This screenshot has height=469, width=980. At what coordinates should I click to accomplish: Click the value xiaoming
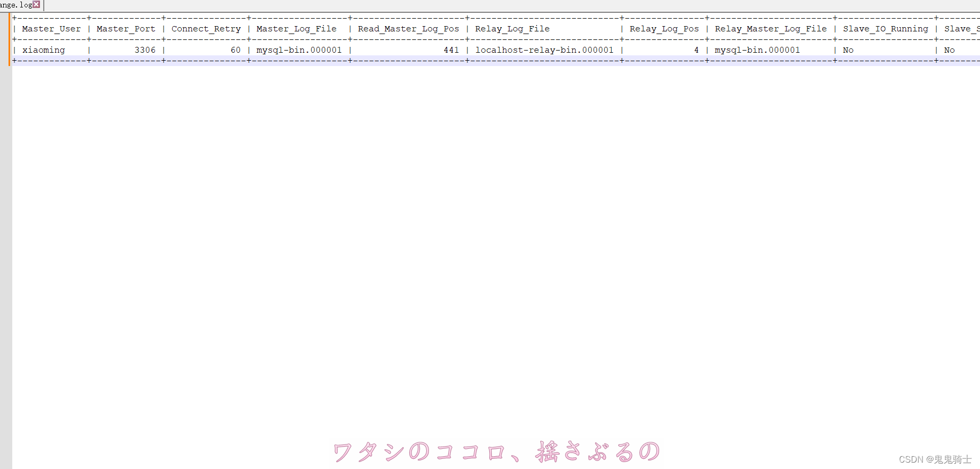[x=43, y=50]
